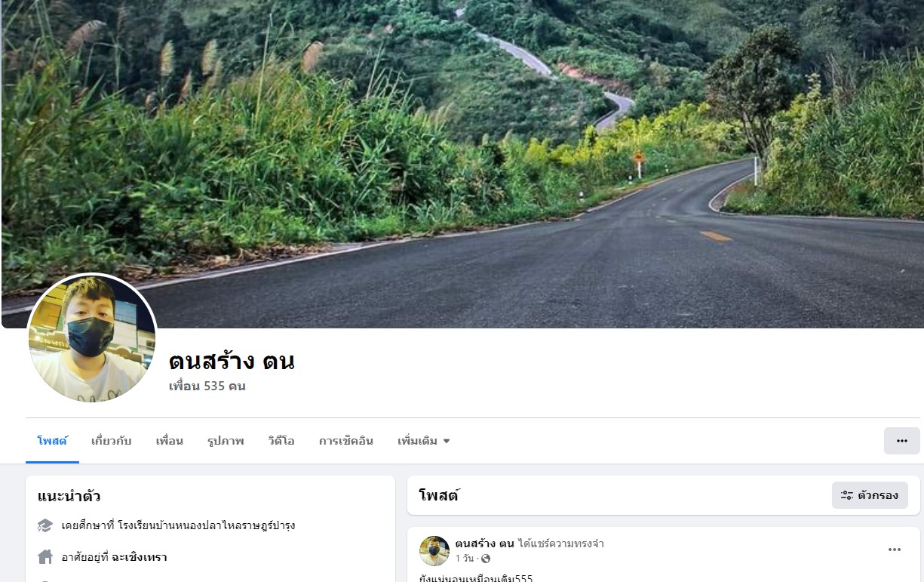
Task: Open the cover photo of the road
Action: (x=528, y=151)
